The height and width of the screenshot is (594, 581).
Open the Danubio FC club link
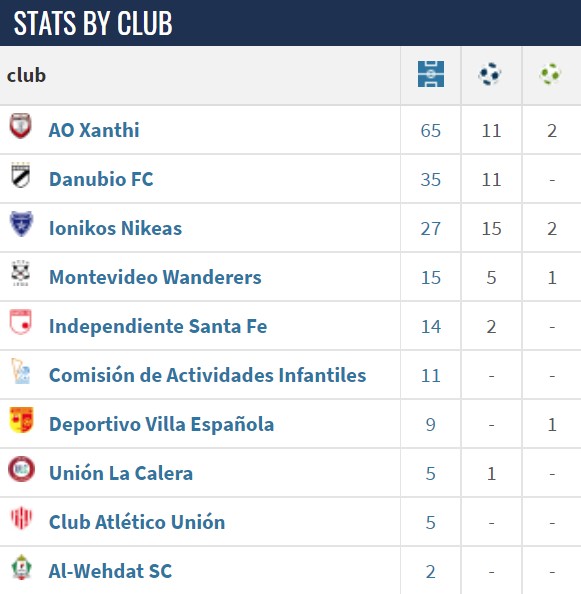[101, 179]
